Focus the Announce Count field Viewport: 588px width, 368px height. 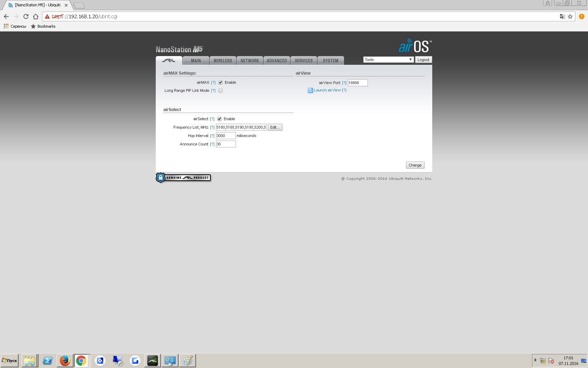click(x=226, y=144)
